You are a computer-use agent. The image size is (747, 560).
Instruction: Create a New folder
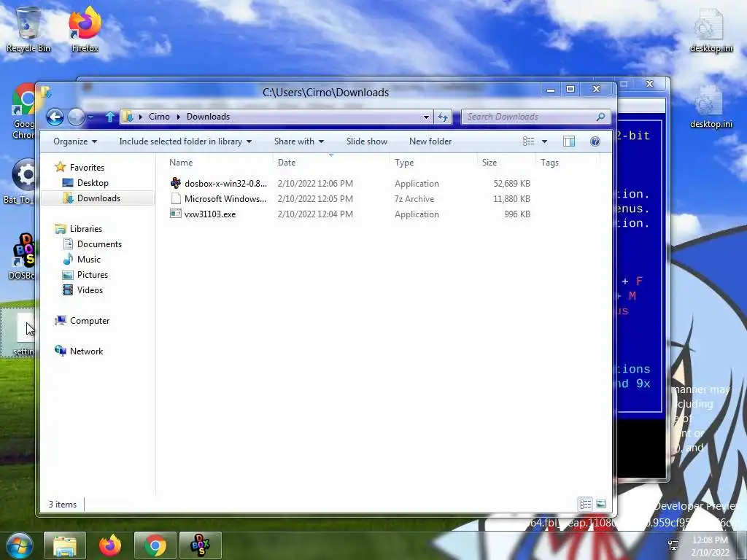click(x=430, y=141)
